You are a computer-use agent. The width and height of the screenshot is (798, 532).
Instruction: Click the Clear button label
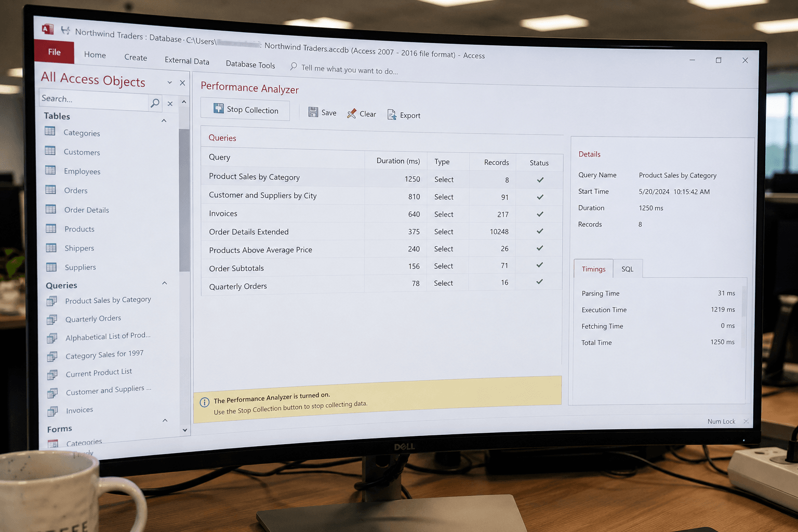point(368,114)
